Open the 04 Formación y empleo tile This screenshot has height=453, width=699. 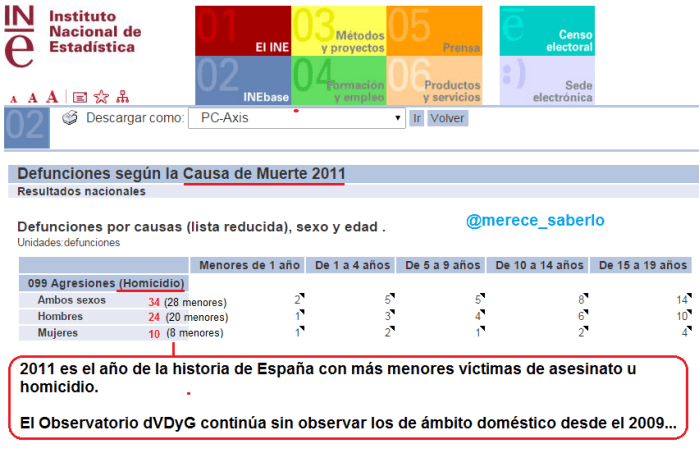point(339,81)
